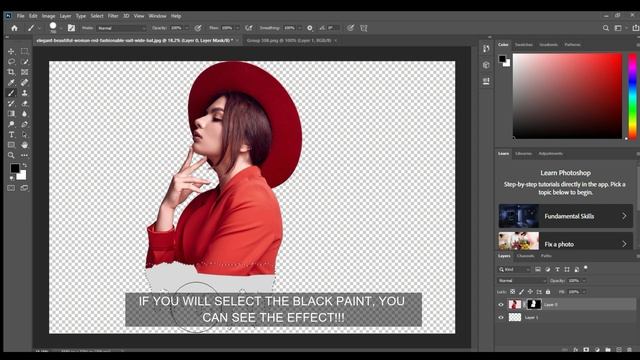Select the Dodge tool
This screenshot has width=640, height=360.
click(x=11, y=124)
